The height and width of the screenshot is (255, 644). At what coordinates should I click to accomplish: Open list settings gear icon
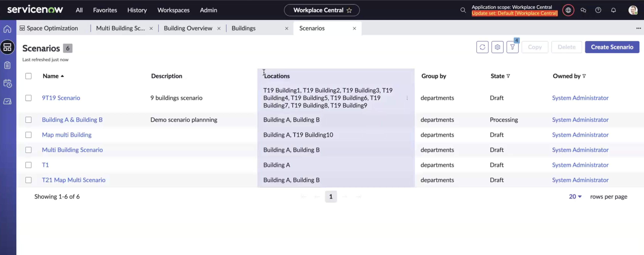coord(497,47)
